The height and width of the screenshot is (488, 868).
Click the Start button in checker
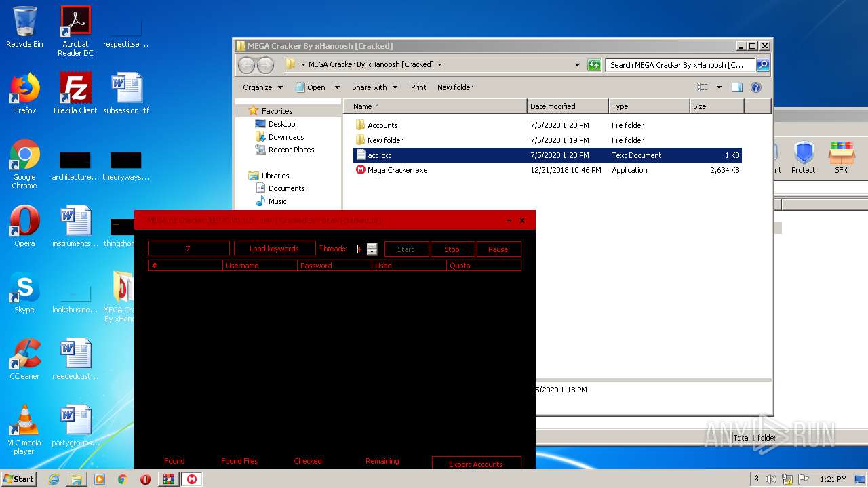(x=406, y=249)
